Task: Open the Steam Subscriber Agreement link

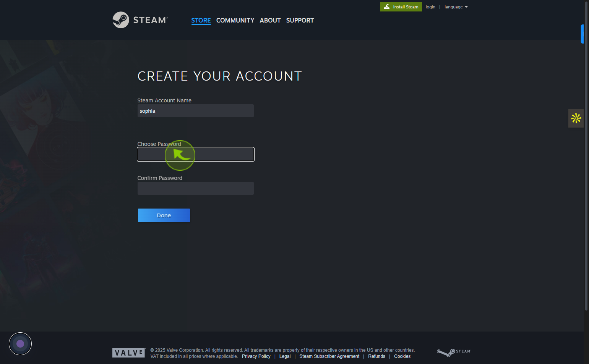Action: (x=329, y=356)
